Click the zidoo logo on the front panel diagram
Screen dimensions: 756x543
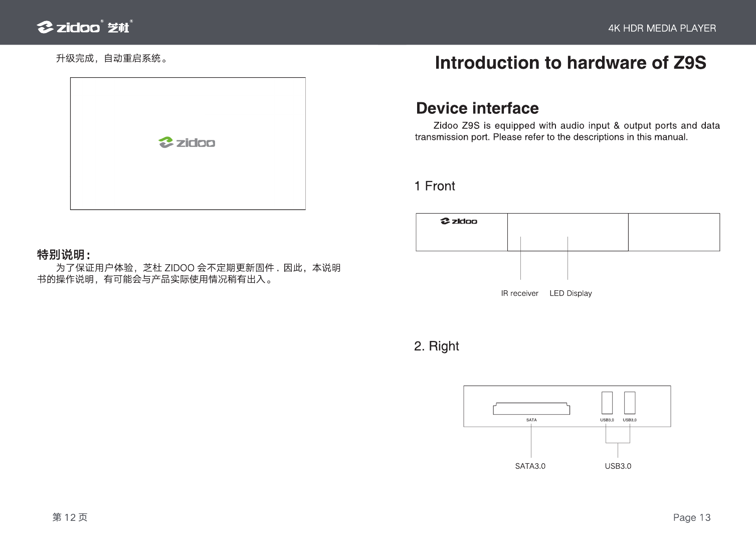(459, 221)
